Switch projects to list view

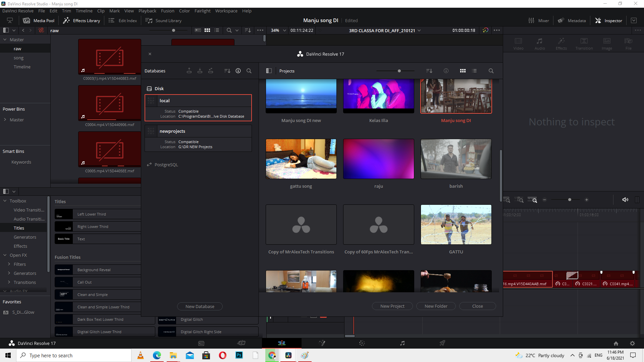coord(474,71)
